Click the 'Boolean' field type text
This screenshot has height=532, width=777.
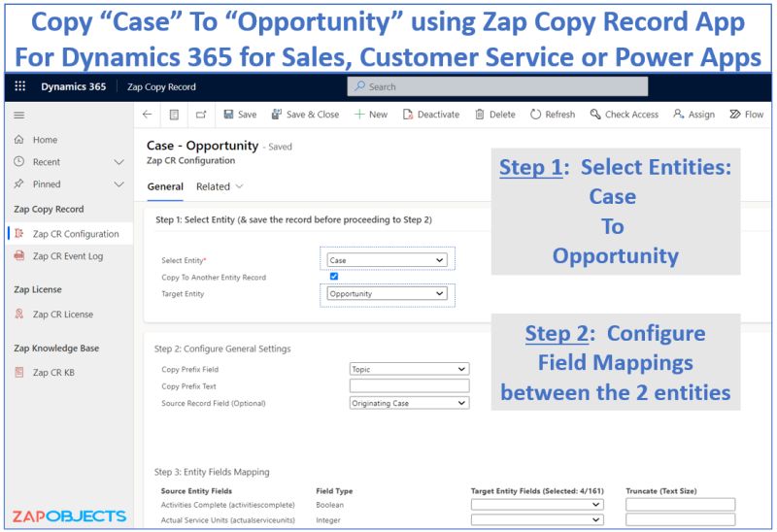[x=329, y=505]
